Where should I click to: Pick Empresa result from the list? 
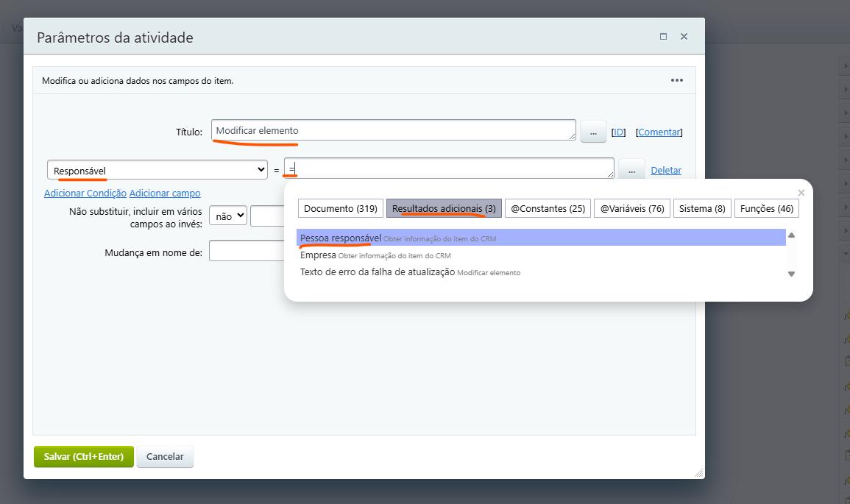tap(318, 255)
